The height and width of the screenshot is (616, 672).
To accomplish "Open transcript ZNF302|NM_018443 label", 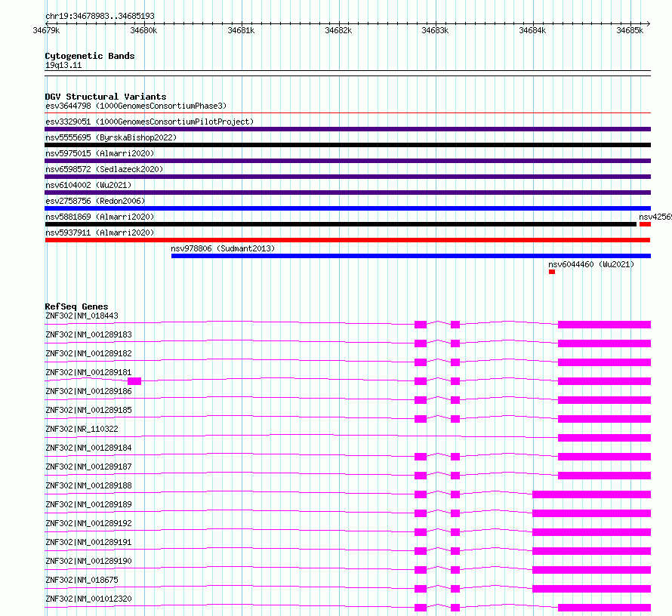I will [82, 316].
